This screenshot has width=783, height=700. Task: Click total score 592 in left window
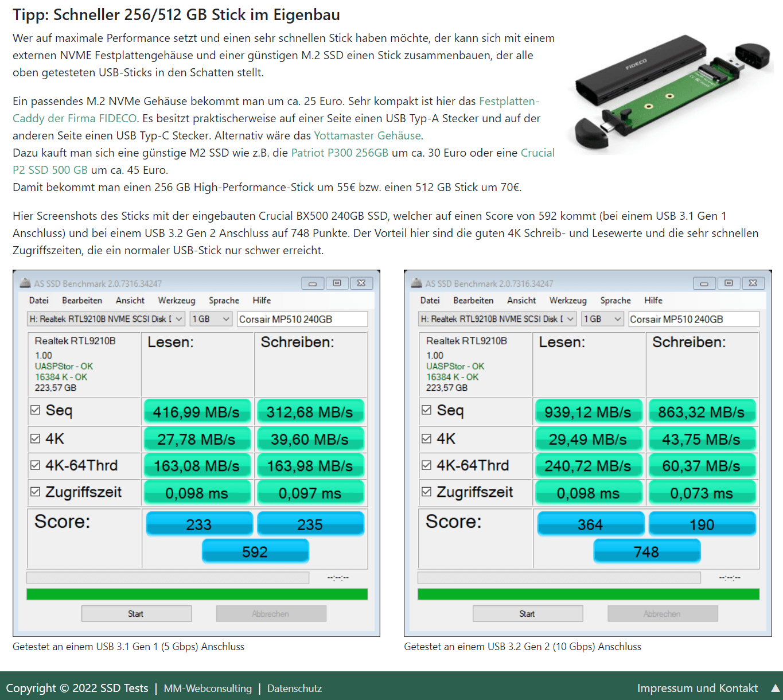[x=255, y=551]
